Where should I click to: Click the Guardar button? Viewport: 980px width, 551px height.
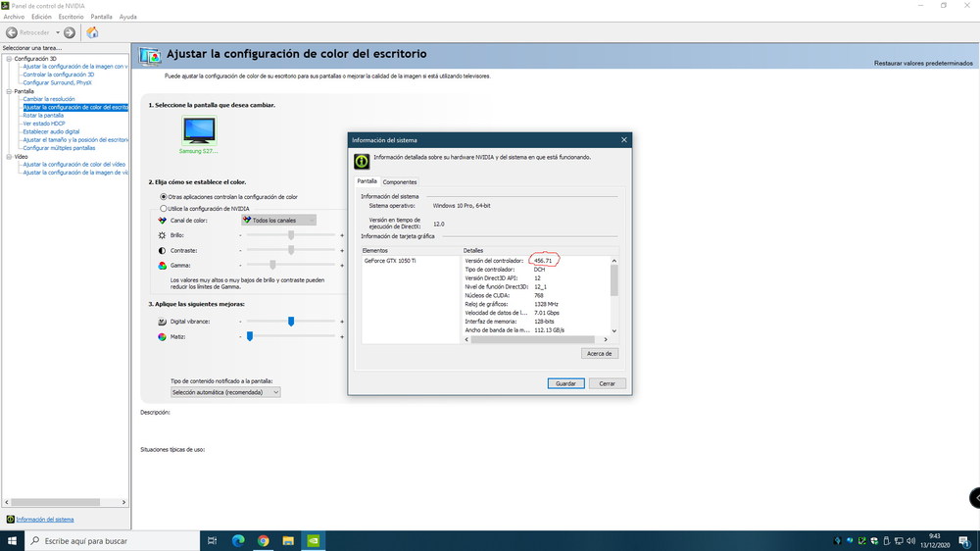coord(565,383)
